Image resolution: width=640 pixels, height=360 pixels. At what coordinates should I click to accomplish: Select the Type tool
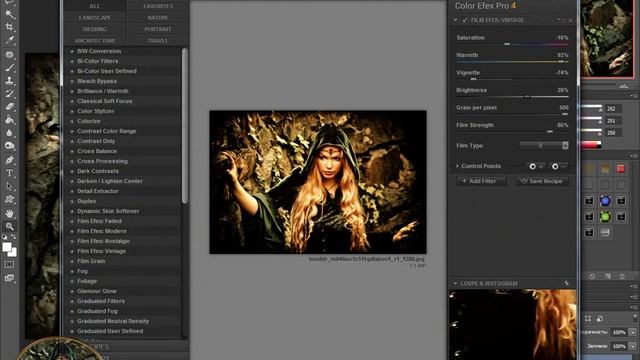9,173
